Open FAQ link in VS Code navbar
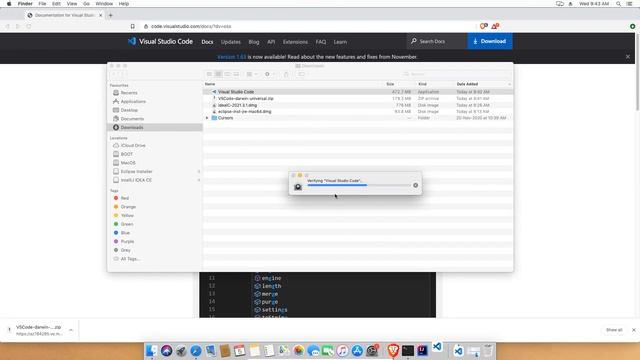640x360 pixels. tap(321, 42)
